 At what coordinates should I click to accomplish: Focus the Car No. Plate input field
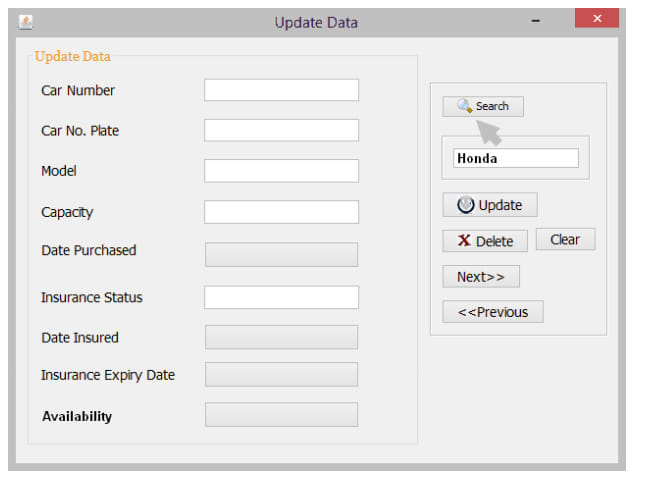coord(281,130)
